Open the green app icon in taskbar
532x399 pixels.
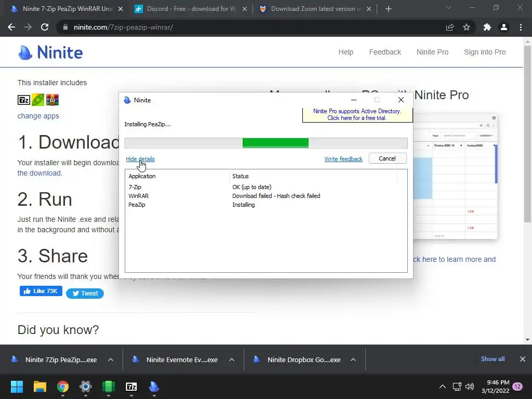point(109,387)
